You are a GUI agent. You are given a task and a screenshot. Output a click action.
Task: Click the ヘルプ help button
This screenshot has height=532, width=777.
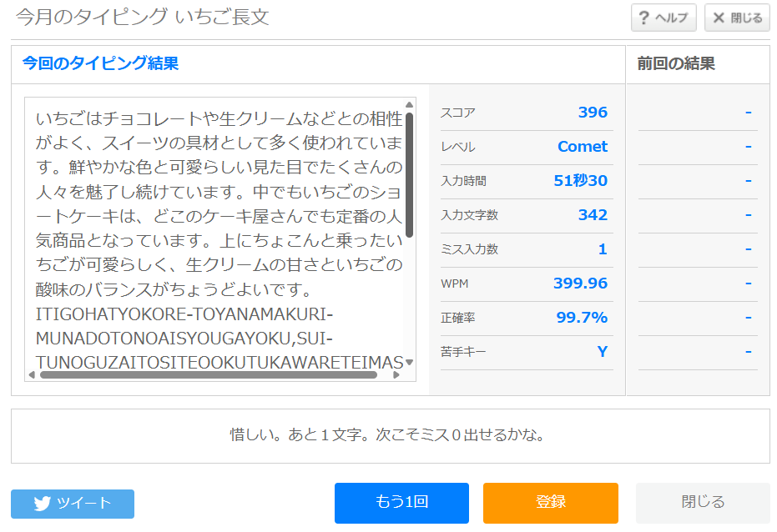point(663,18)
